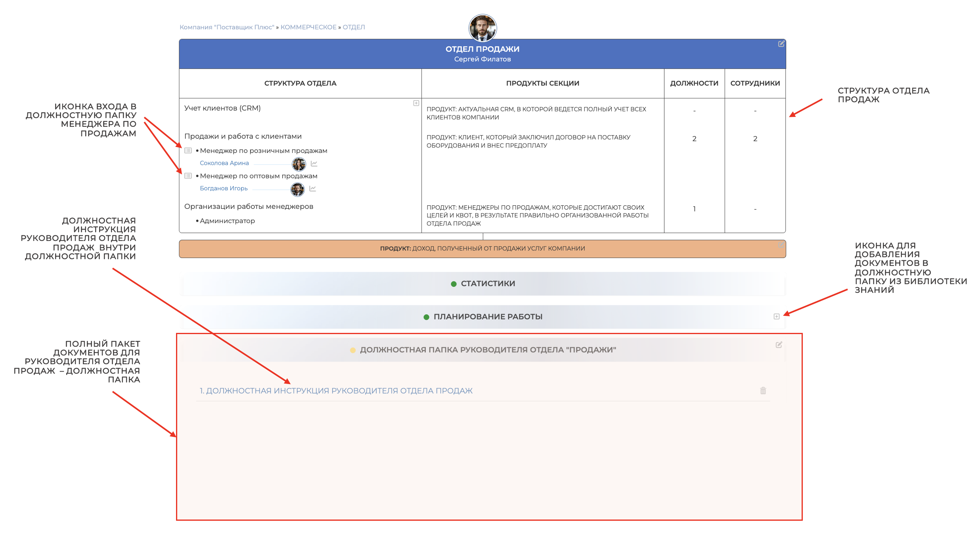980x535 pixels.
Task: Click orange bar ДОХОД, ПОЛУЧЕННЫЙ ОТ ПРОДАЖИ УСЛУГ
Action: click(x=482, y=249)
